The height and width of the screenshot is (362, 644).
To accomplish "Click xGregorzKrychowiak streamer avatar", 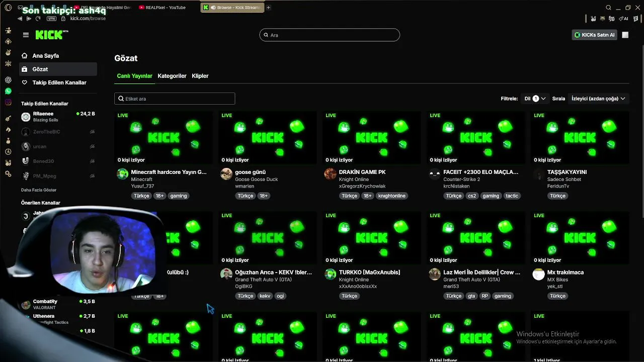I will [330, 174].
